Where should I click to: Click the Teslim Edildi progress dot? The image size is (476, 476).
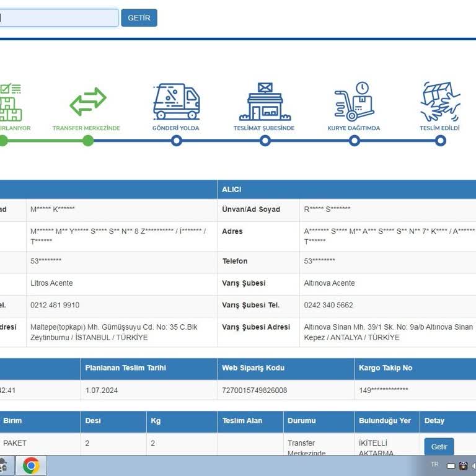[441, 141]
